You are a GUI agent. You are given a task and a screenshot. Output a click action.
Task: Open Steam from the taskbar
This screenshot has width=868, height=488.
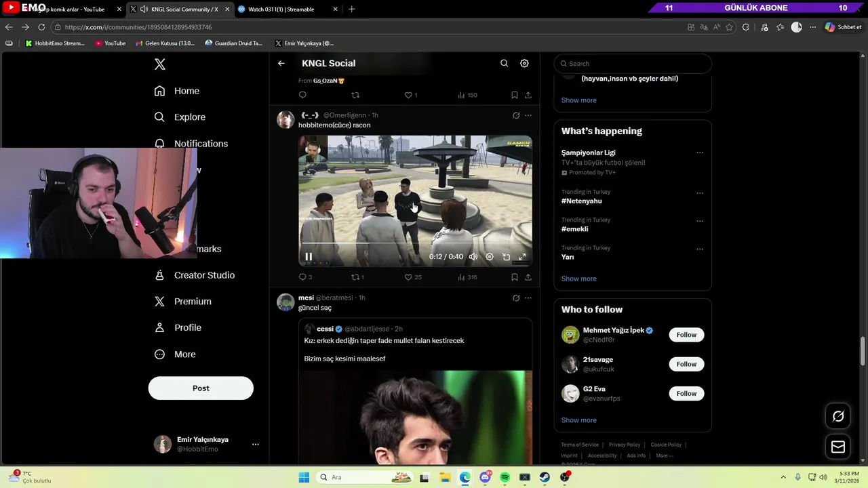point(545,477)
